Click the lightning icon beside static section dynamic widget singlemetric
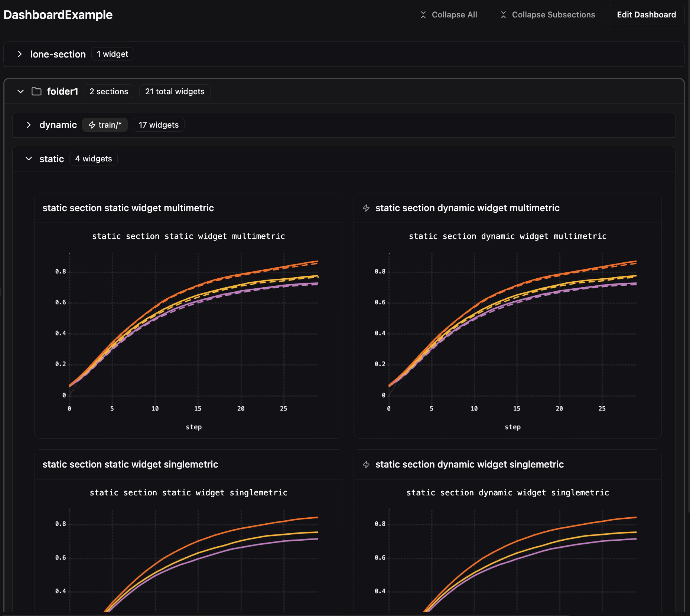This screenshot has height=616, width=690. 367,465
